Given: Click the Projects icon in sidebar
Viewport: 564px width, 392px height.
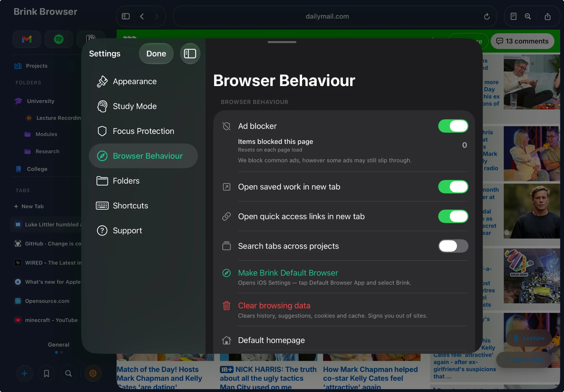Looking at the screenshot, I should [18, 66].
